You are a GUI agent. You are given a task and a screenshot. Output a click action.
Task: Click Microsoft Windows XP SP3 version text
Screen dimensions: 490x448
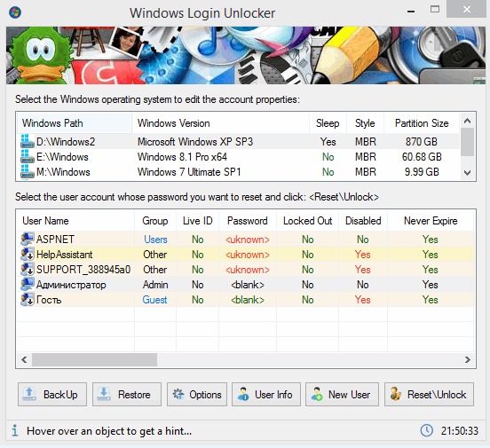[x=195, y=142]
